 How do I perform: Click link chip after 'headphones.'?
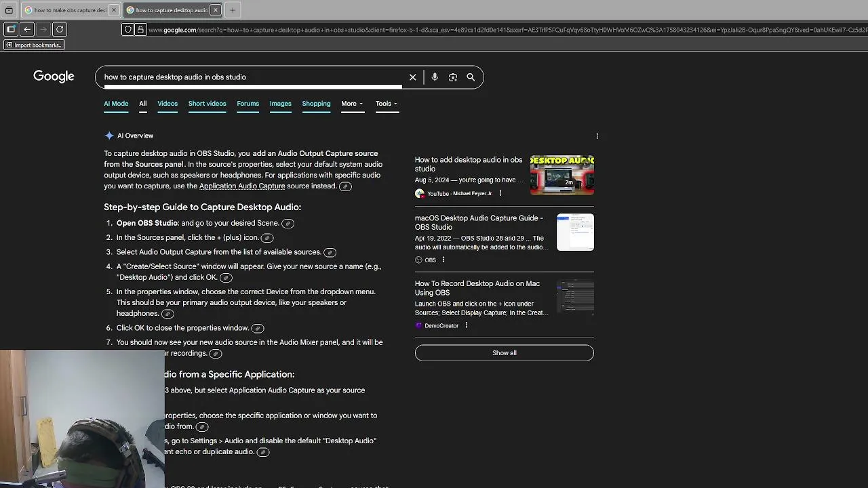(x=167, y=314)
